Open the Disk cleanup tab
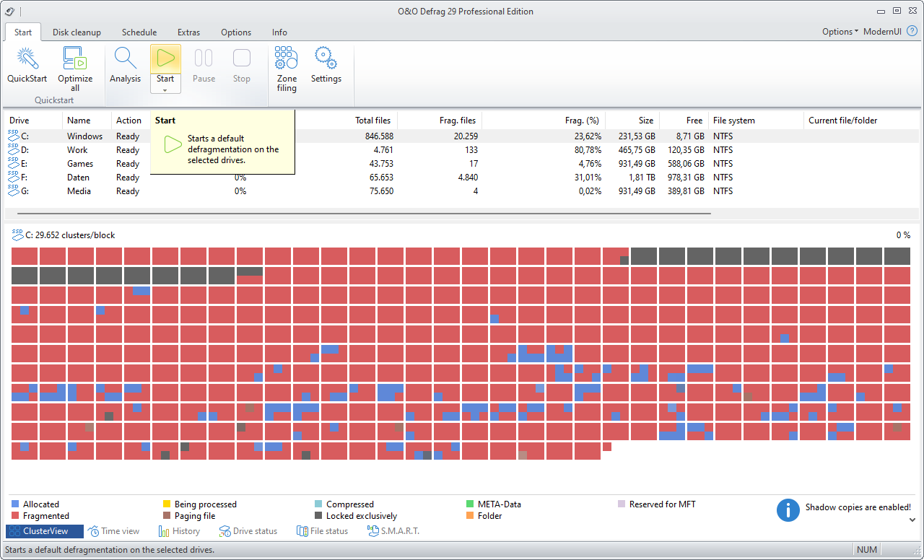The image size is (924, 560). 77,32
